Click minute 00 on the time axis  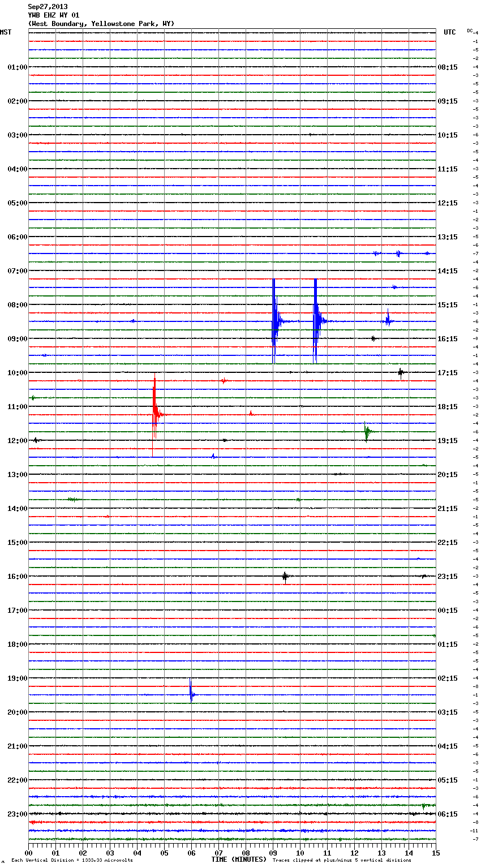[28, 853]
